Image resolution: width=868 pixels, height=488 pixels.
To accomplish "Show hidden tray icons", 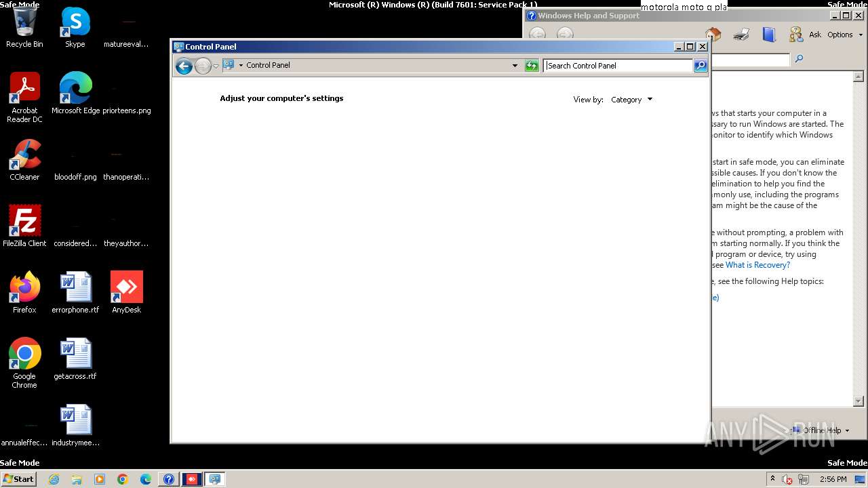I will point(772,479).
